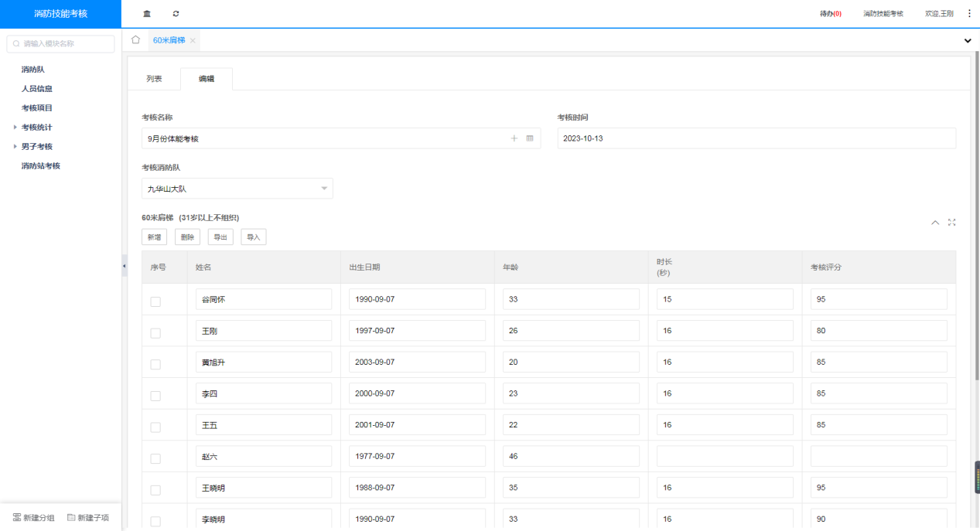Click the 新增 button
This screenshot has width=980, height=531.
point(154,237)
